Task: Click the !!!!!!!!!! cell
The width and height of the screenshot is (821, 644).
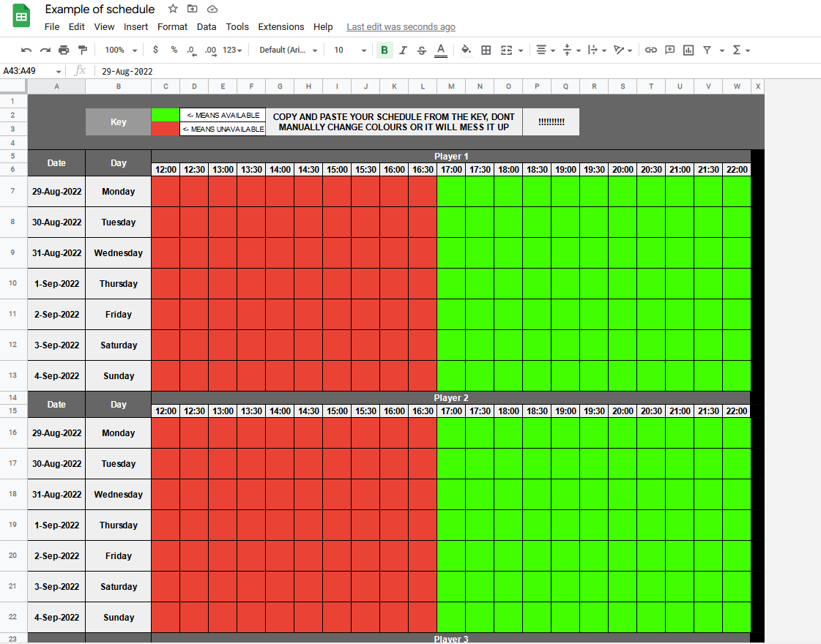Action: [551, 122]
